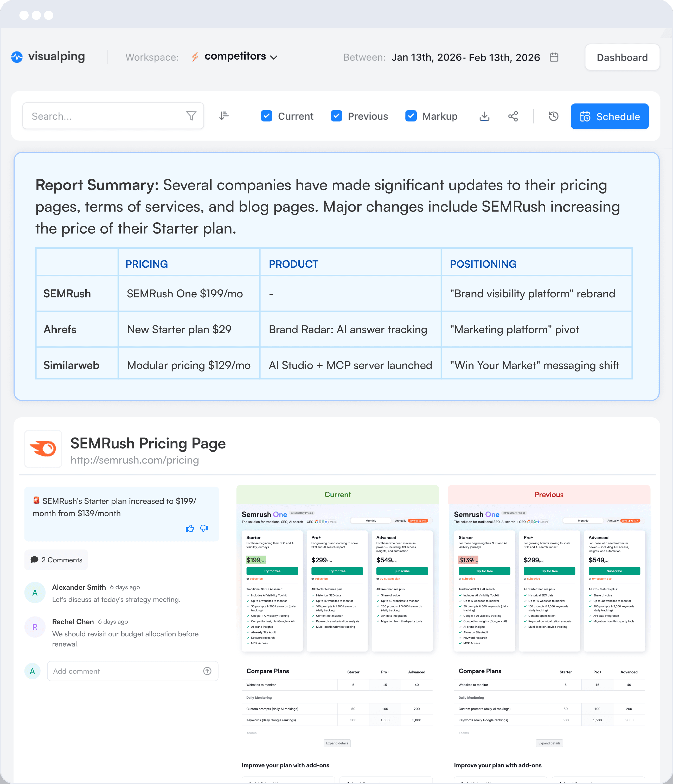The image size is (673, 784).
Task: Open the semrush.com/pricing link
Action: 135,460
